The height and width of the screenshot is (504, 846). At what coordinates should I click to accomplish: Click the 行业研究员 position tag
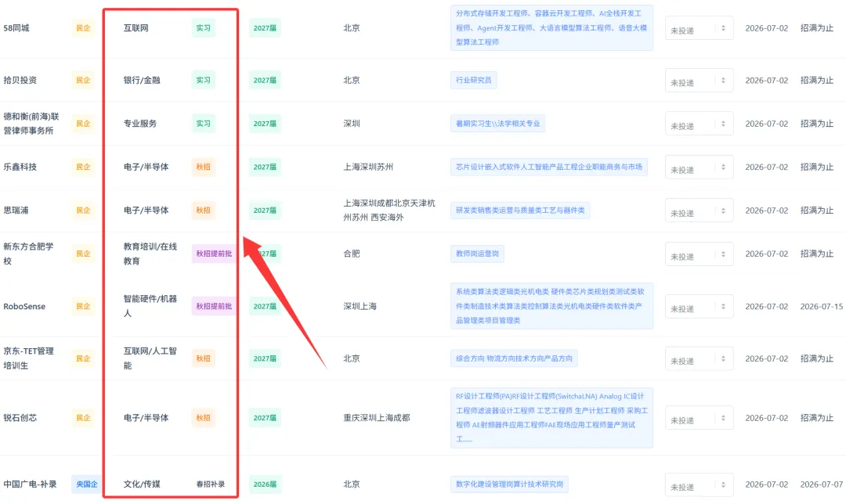pyautogui.click(x=474, y=81)
